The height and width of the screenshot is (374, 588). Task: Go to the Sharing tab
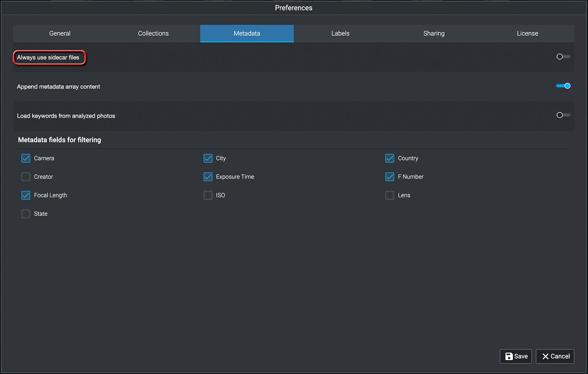434,33
